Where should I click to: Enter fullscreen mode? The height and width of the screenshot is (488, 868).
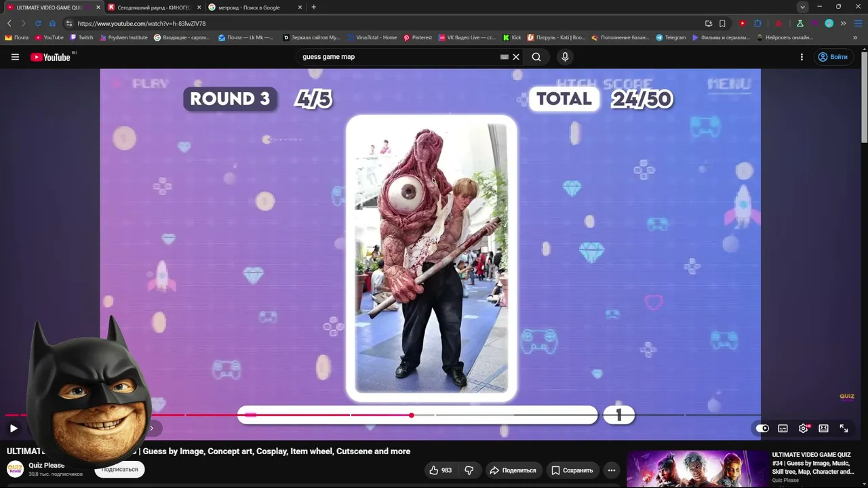point(844,428)
